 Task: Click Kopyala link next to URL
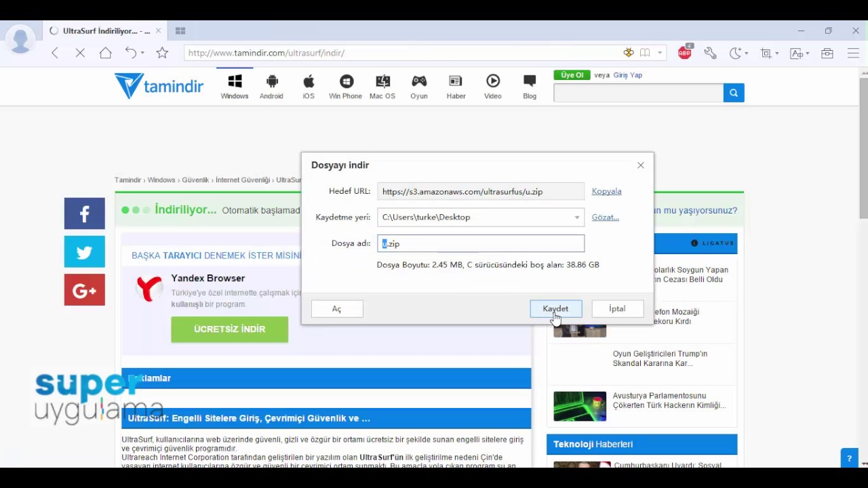click(x=606, y=191)
